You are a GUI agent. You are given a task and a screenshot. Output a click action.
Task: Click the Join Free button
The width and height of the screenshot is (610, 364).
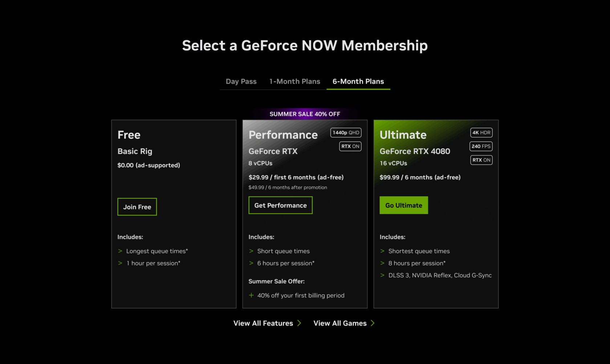137,207
